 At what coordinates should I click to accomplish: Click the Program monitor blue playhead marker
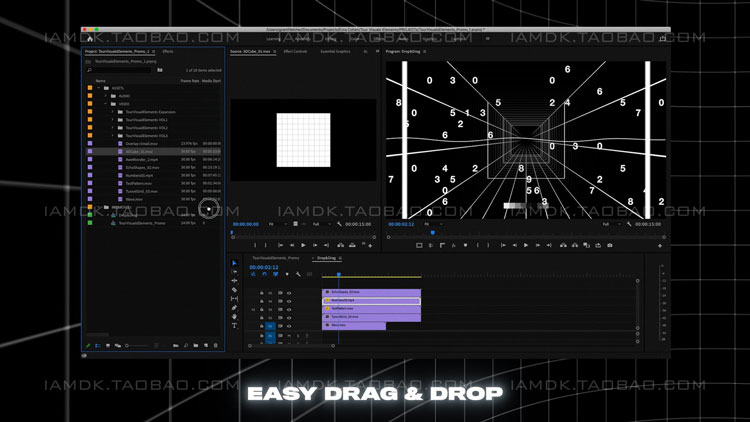pos(433,233)
